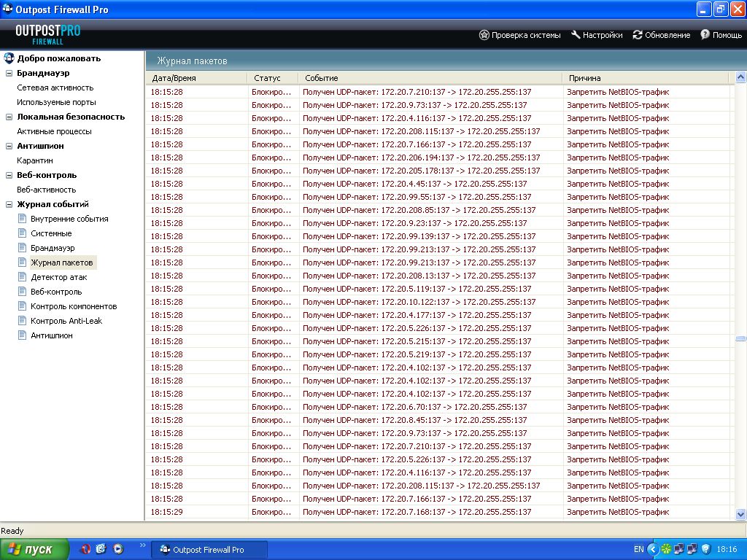Viewport: 747px width, 560px height.
Task: Open the Контроль Anti-Leak log
Action: [x=66, y=321]
